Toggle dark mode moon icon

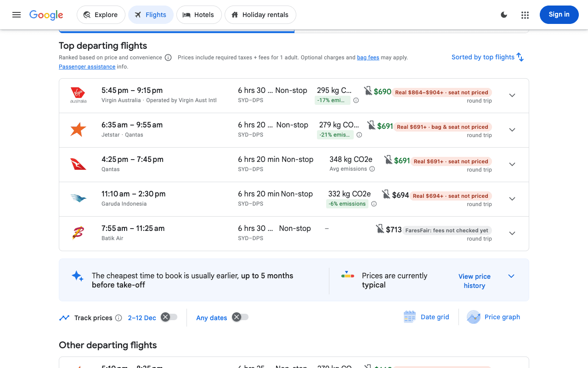click(x=504, y=15)
